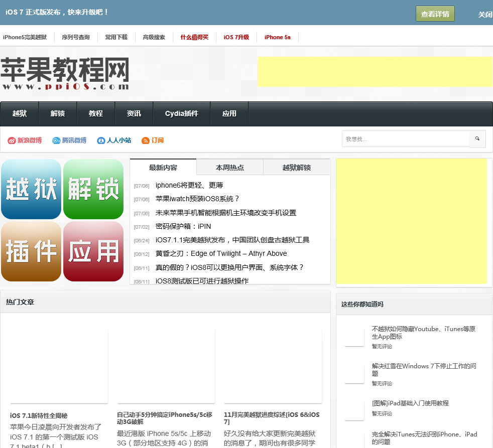Focus the 我想找 search field
This screenshot has height=448, width=493.
pyautogui.click(x=406, y=139)
